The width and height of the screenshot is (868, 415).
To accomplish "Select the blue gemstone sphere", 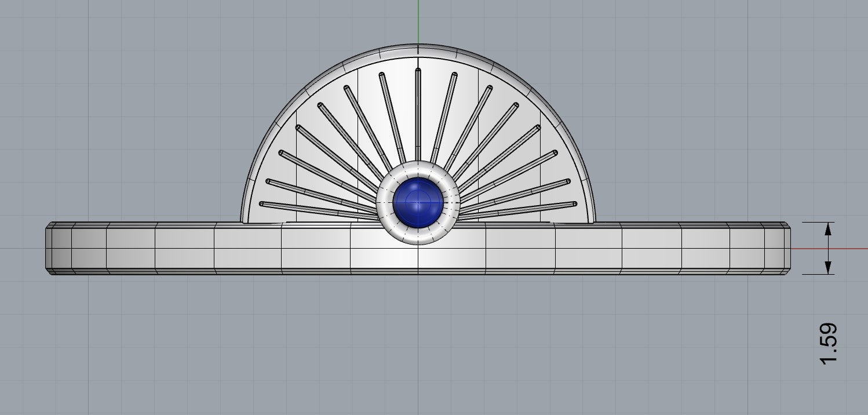I will 418,202.
